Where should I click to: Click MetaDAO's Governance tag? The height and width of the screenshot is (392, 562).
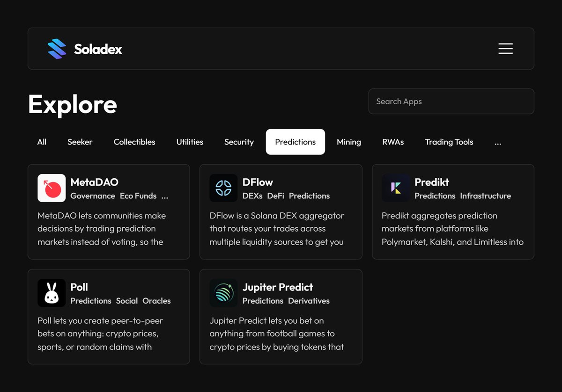point(93,196)
